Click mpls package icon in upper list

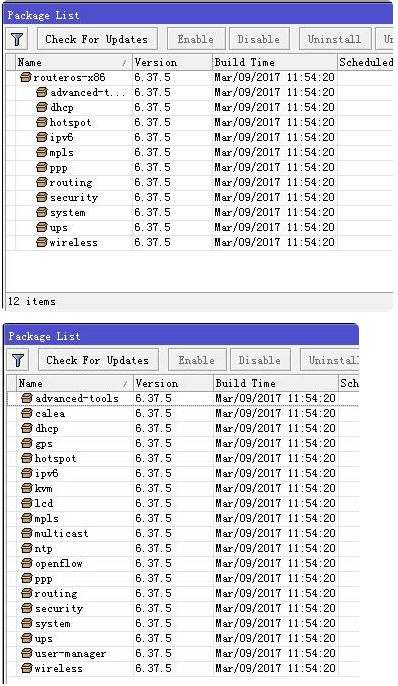[42, 152]
